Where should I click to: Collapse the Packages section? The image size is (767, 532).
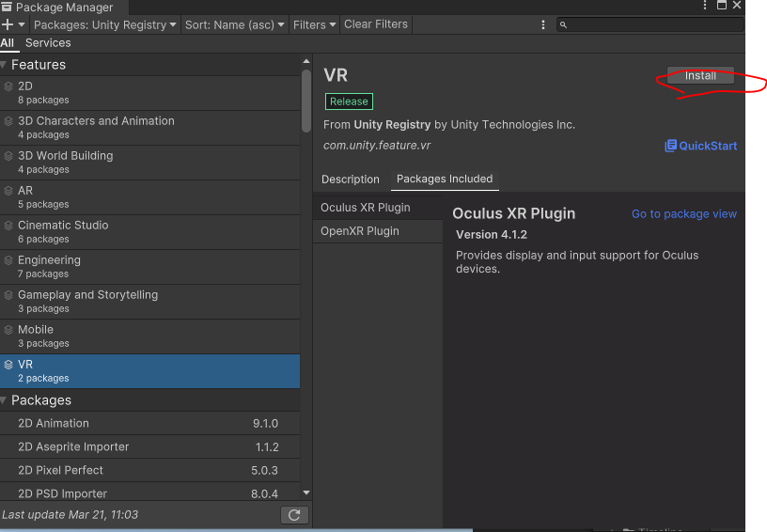[5, 400]
